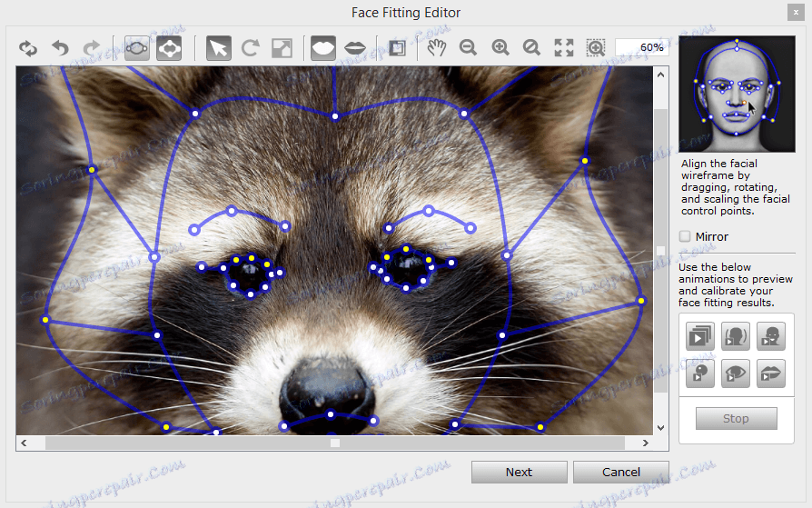Select the rotate tool in the toolbar
The image size is (812, 508).
[250, 48]
